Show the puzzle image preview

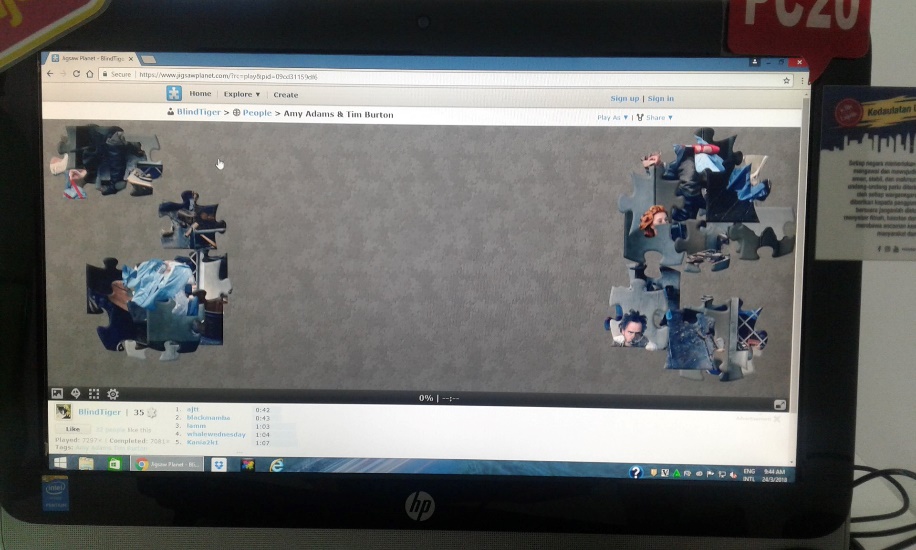point(57,394)
